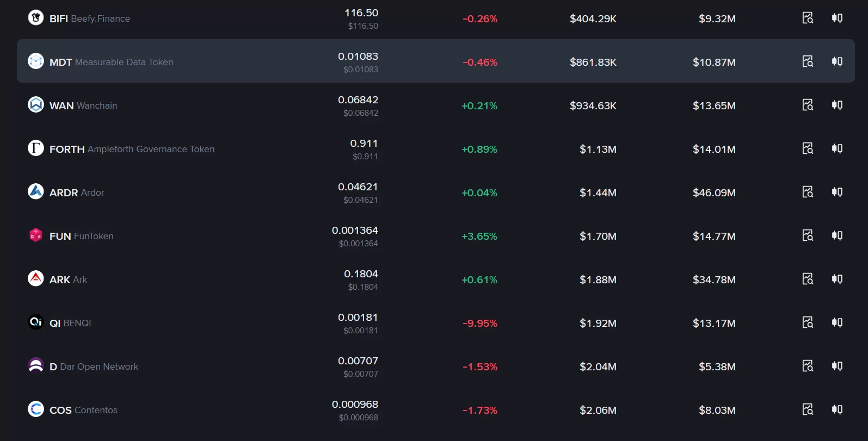The height and width of the screenshot is (441, 868).
Task: Click the FunToken pink logo
Action: pos(36,235)
